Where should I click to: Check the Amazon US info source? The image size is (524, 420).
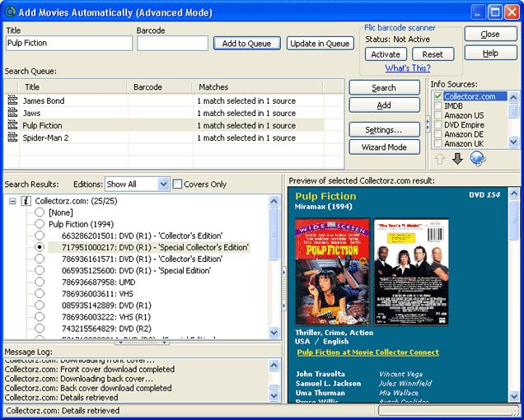click(x=437, y=115)
